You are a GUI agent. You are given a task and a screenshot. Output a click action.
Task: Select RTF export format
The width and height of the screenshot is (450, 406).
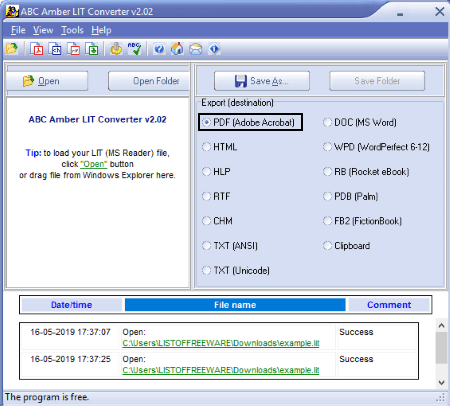click(x=216, y=196)
